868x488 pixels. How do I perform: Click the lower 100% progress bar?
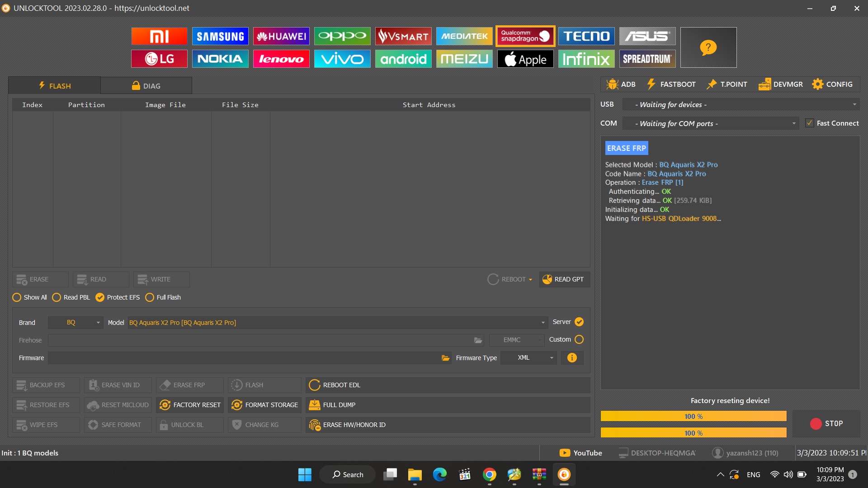pos(693,433)
